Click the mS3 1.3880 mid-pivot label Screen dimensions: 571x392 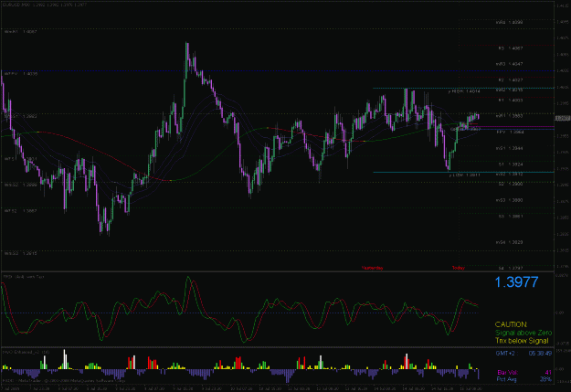(x=509, y=200)
